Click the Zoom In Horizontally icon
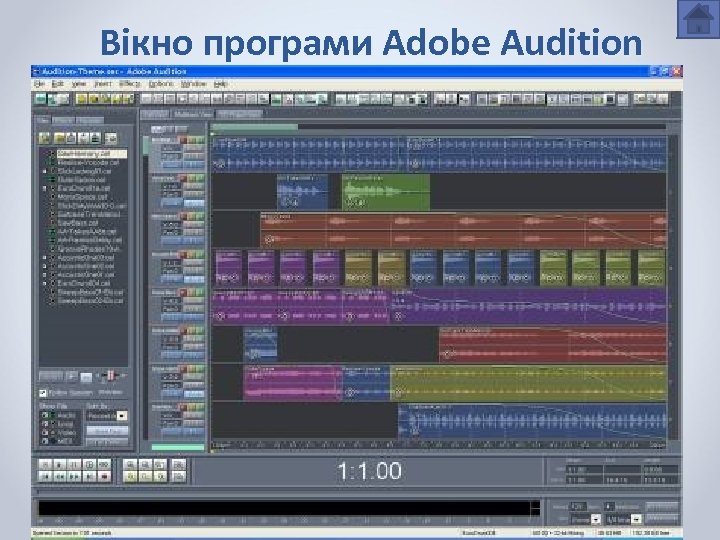 (130, 464)
